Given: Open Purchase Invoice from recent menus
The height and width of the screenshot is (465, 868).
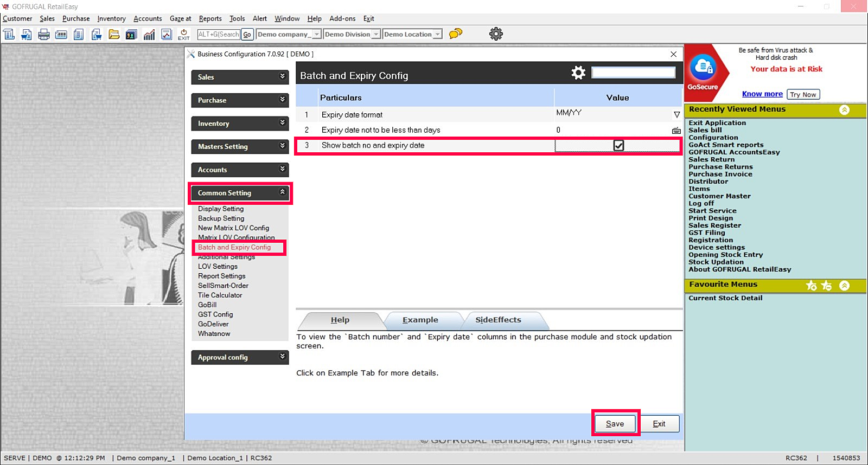Looking at the screenshot, I should [x=720, y=175].
